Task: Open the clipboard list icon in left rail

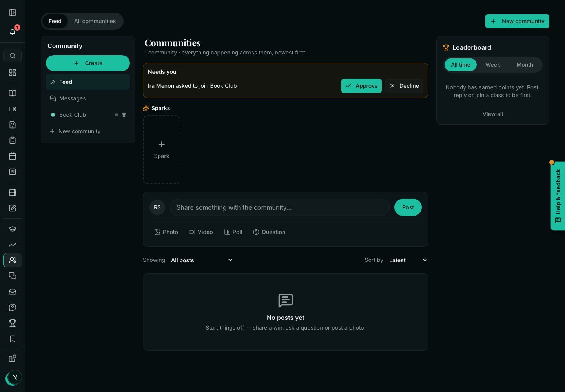Action: [x=13, y=140]
